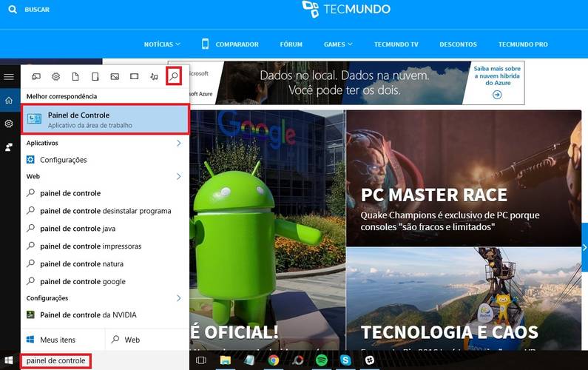This screenshot has height=370, width=588.
Task: Open the Notícias dropdown menu
Action: [x=162, y=44]
